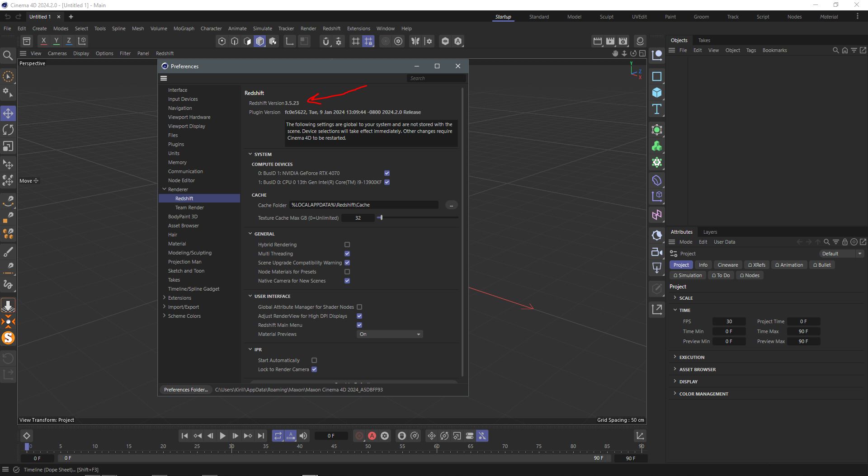
Task: Collapse the Renderer tree node
Action: click(164, 189)
